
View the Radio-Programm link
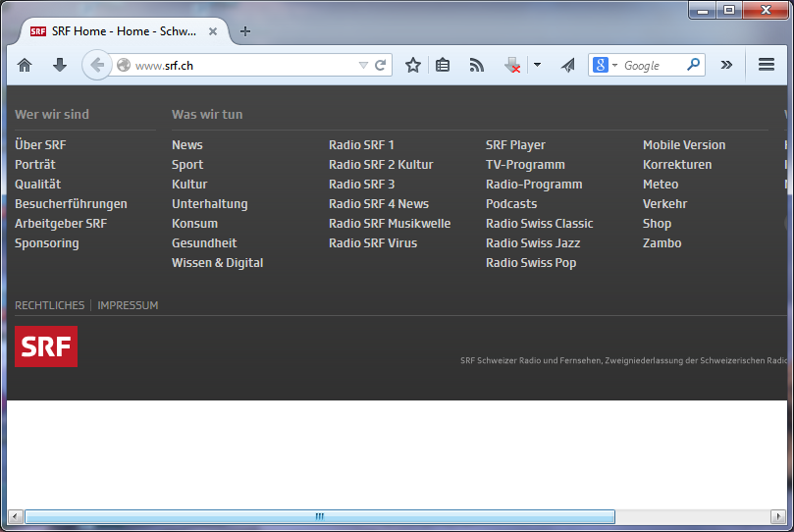534,185
